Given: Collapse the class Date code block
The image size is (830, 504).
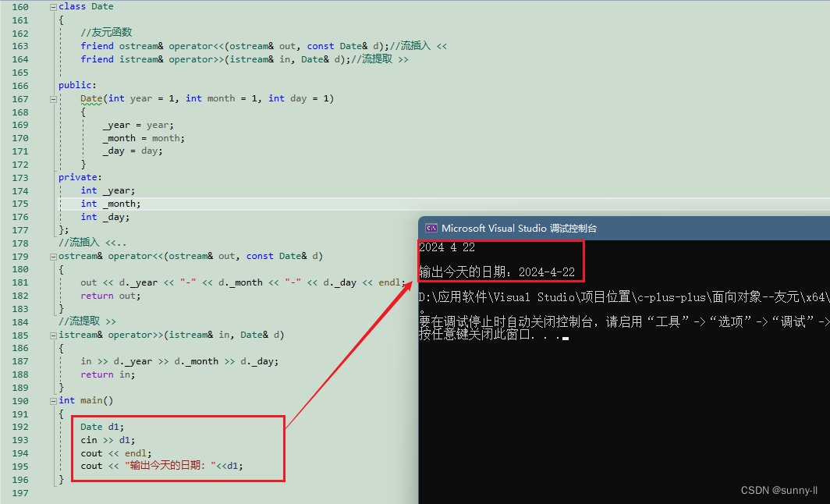Looking at the screenshot, I should click(54, 7).
